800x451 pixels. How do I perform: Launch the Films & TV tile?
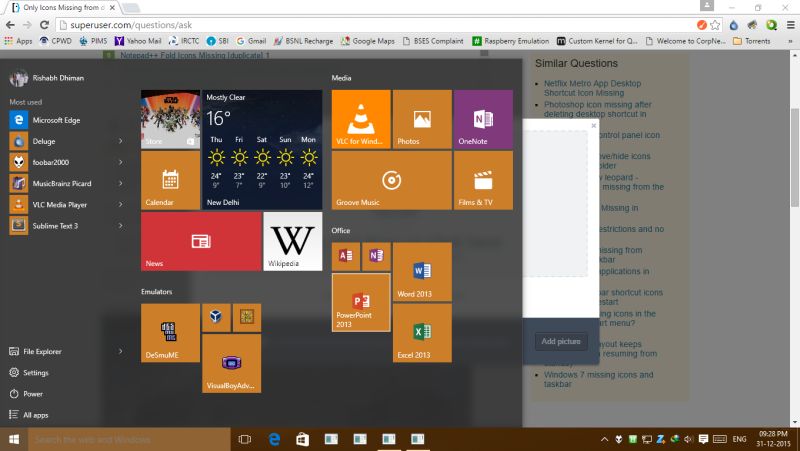[x=483, y=180]
